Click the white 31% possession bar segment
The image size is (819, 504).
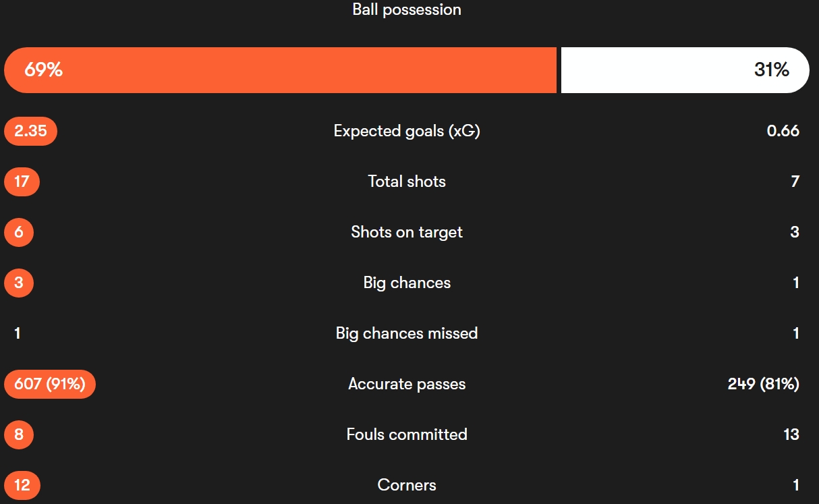pyautogui.click(x=684, y=70)
